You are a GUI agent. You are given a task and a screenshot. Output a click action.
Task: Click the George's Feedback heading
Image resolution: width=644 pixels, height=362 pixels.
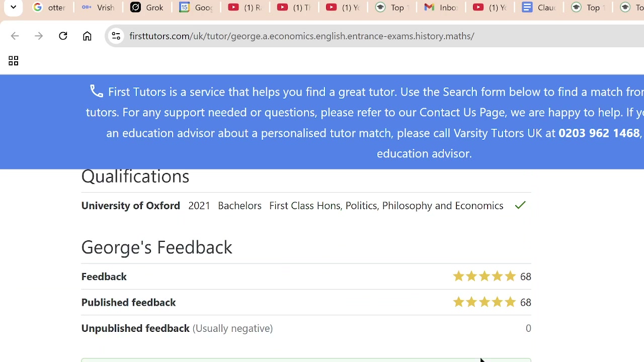tap(156, 247)
